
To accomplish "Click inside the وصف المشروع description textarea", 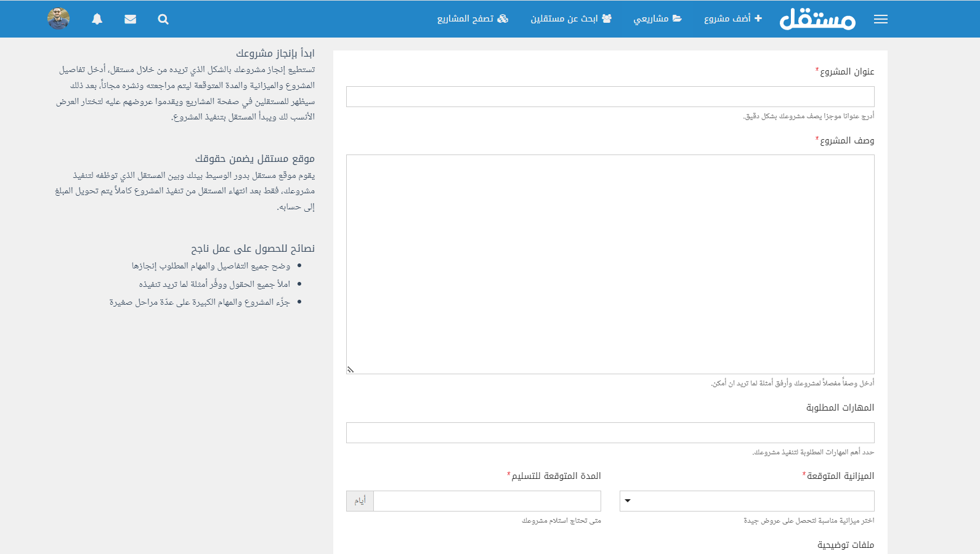I will (x=610, y=264).
